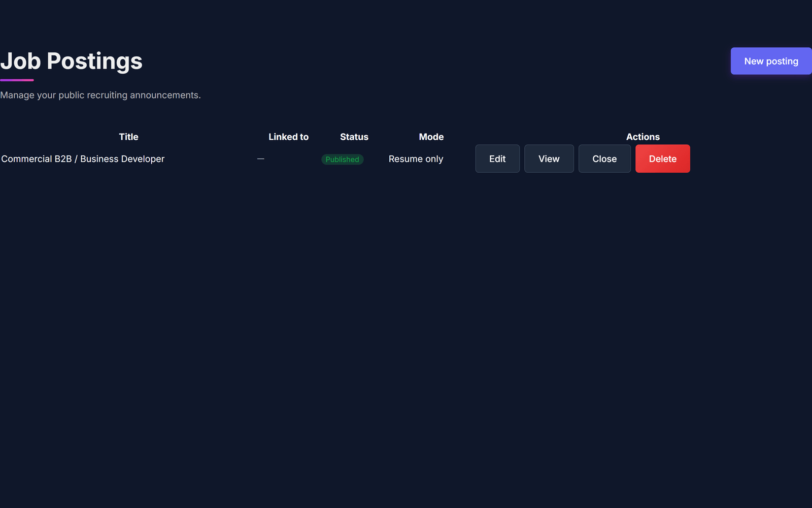Click the dash in Linked to cell
812x508 pixels.
click(261, 159)
